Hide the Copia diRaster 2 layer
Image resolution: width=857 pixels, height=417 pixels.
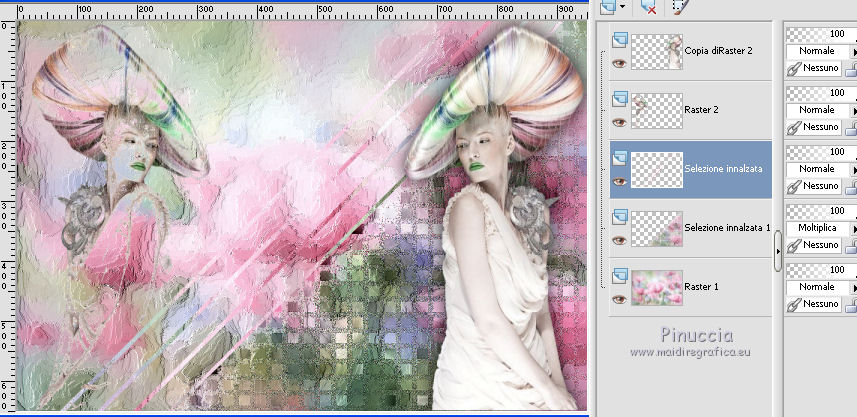coord(619,63)
